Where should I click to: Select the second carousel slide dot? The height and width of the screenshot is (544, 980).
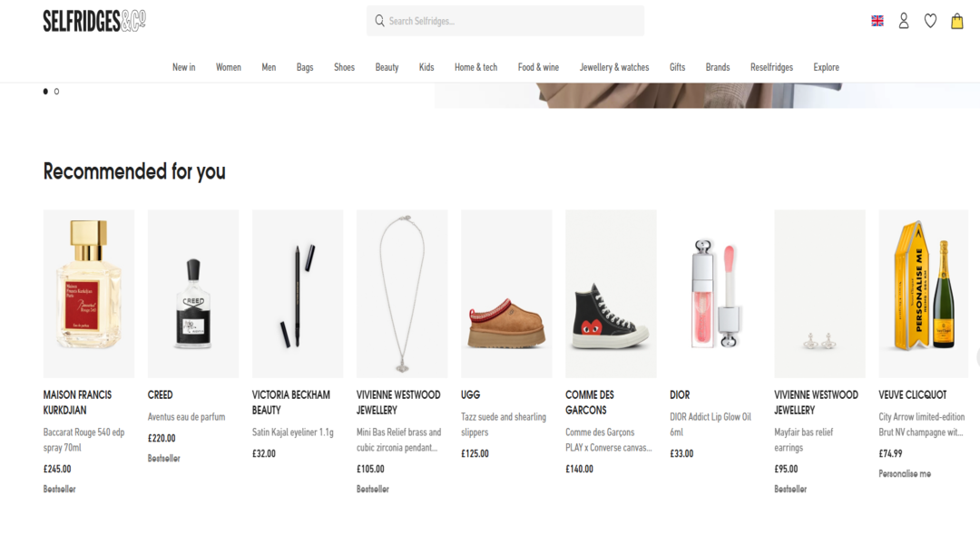click(56, 92)
